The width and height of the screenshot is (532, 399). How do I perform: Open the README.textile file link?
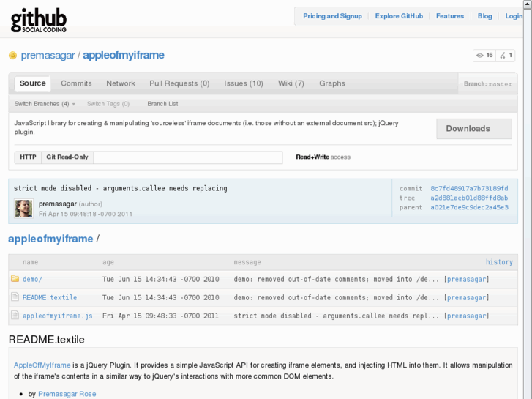pyautogui.click(x=50, y=297)
